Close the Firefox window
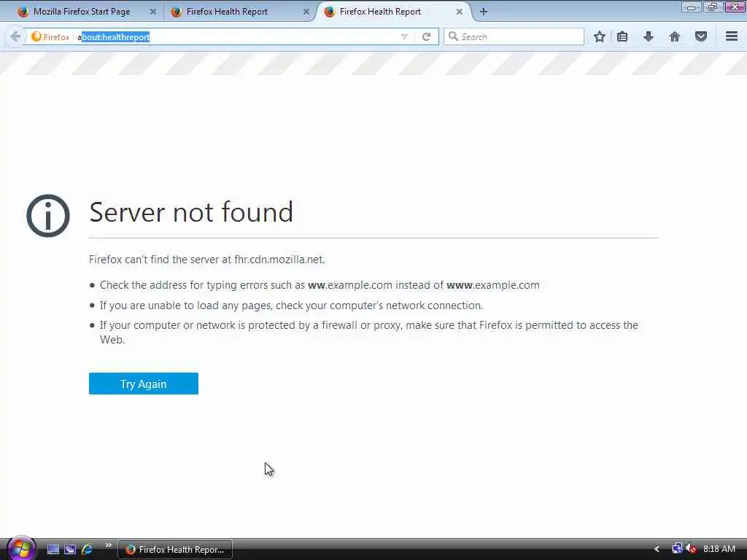The height and width of the screenshot is (560, 747). pos(735,7)
